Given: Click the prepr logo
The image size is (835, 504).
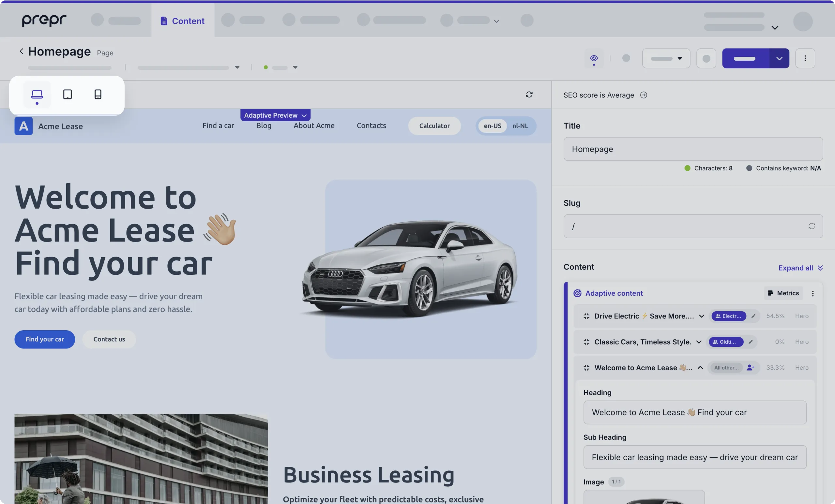Looking at the screenshot, I should (44, 20).
